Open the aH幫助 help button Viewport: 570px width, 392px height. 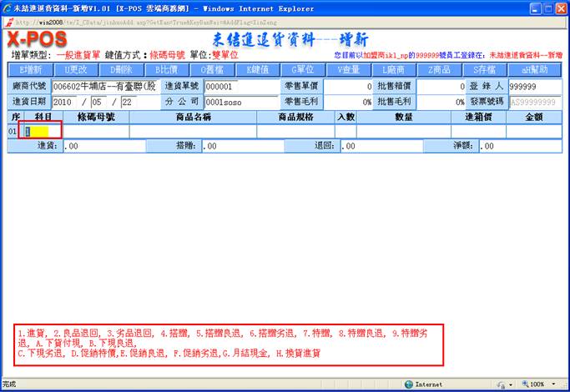click(531, 69)
